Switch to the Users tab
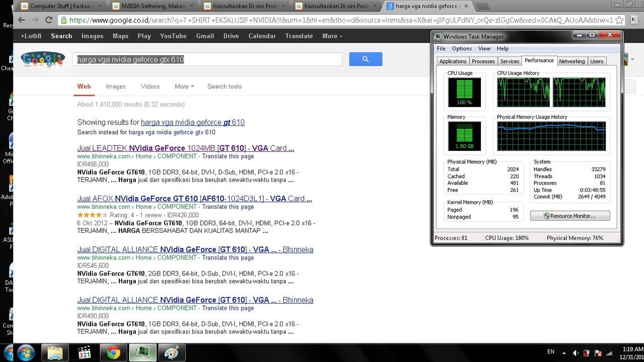The width and height of the screenshot is (644, 362). tap(597, 61)
